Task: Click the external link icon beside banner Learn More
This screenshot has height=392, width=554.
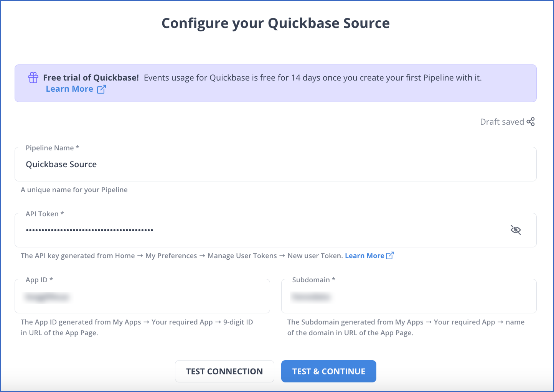Action: [101, 89]
